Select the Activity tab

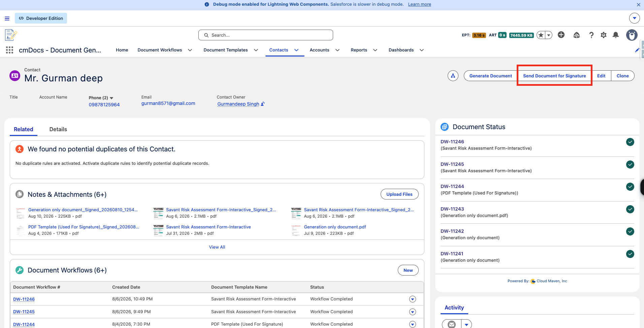[x=454, y=307]
